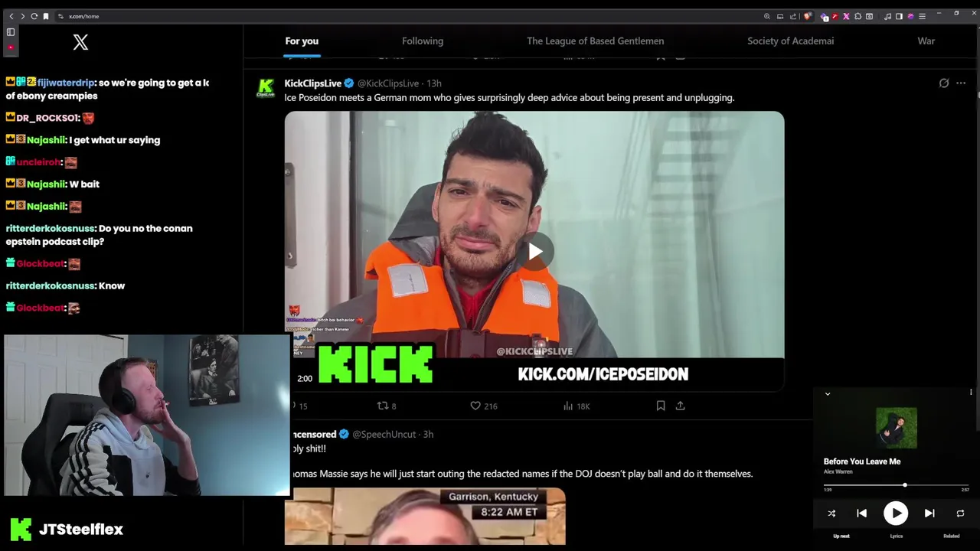Share the KickClipsLive post
The width and height of the screenshot is (980, 551).
pos(680,406)
